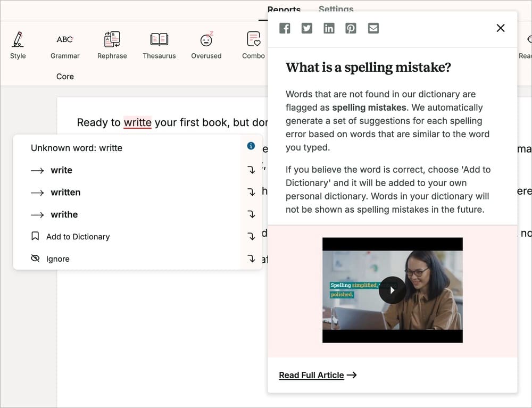Ignore the unknown word suggestion
Viewport: 532px width, 408px height.
click(50, 259)
